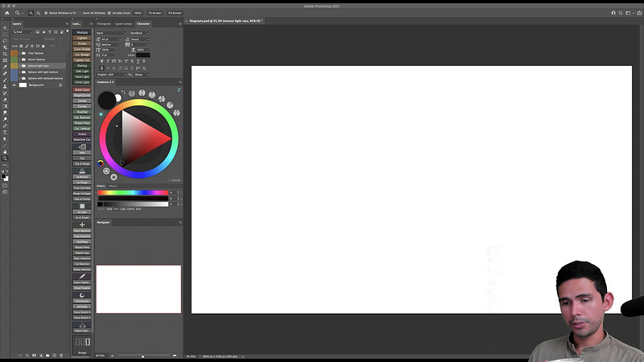The height and width of the screenshot is (362, 644).
Task: Hide the Background layer eye icon
Action: 14,85
